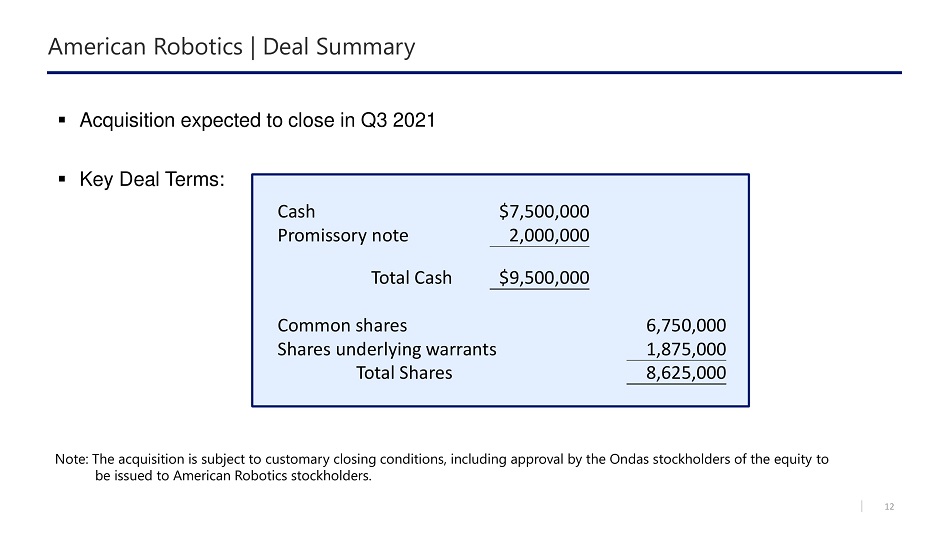
Task: Select the Common shares label
Action: pyautogui.click(x=342, y=325)
